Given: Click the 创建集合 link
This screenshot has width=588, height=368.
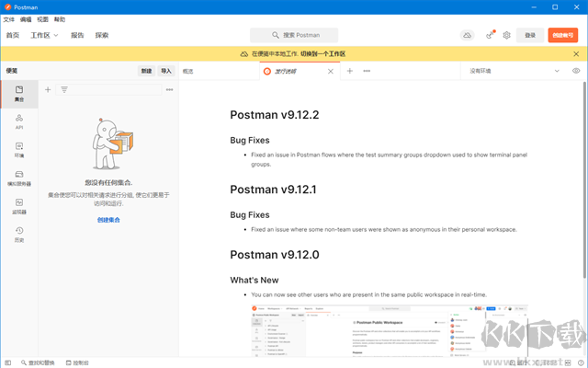Looking at the screenshot, I should (x=108, y=220).
